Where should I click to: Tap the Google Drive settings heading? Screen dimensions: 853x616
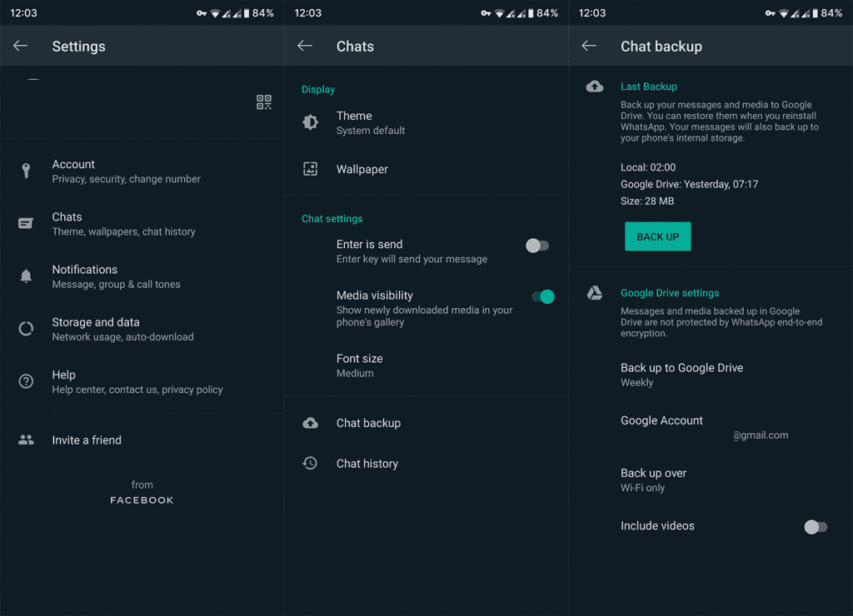coord(670,293)
